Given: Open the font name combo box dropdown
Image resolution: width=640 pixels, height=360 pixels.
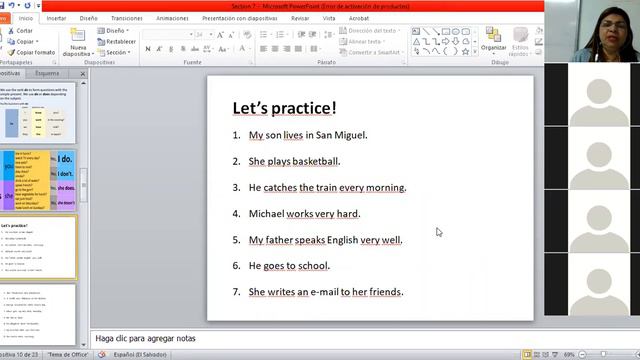Looking at the screenshot, I should (191, 35).
